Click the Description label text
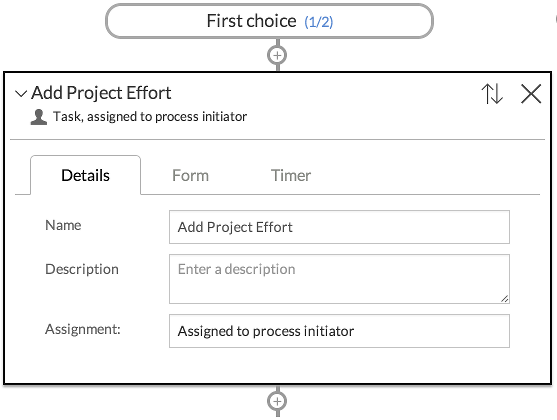The height and width of the screenshot is (420, 557). (82, 269)
